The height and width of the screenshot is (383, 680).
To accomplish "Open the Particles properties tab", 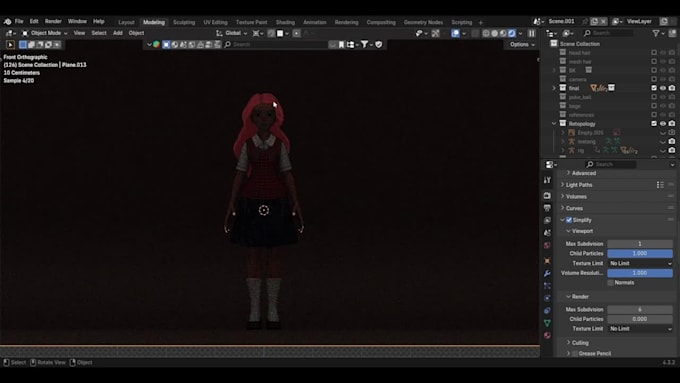I will pyautogui.click(x=547, y=285).
